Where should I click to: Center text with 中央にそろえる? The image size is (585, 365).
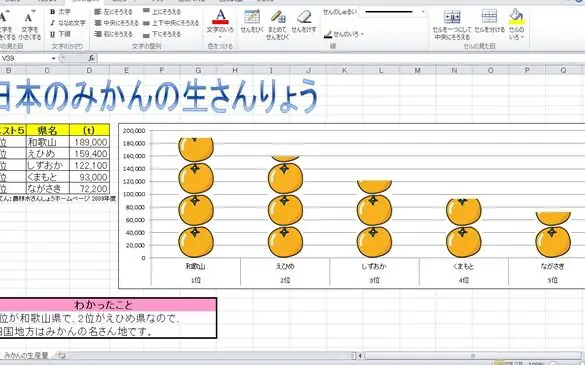[116, 23]
